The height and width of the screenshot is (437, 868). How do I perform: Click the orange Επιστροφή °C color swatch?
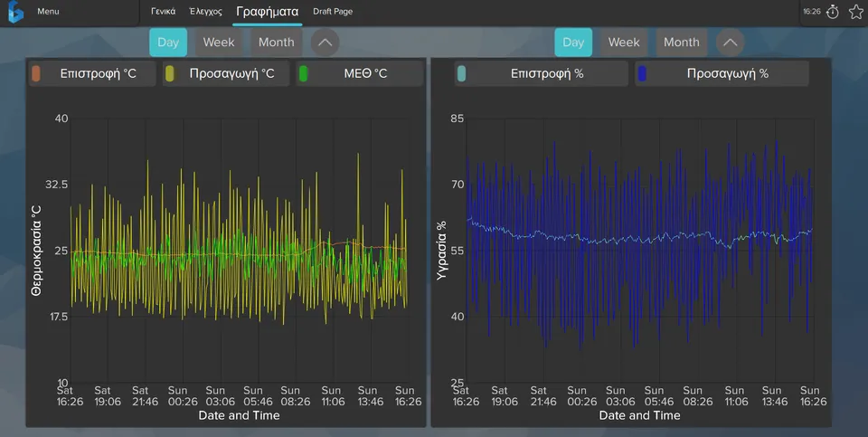[36, 73]
